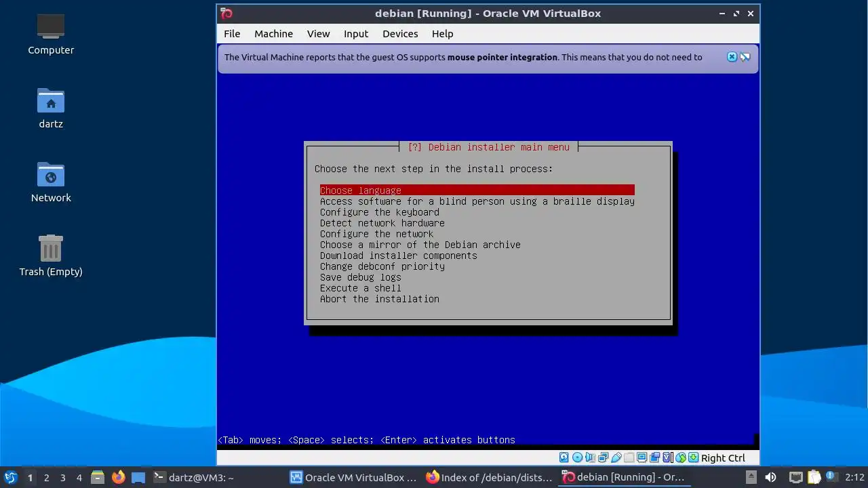Click the clock showing 2:12

[x=854, y=478]
